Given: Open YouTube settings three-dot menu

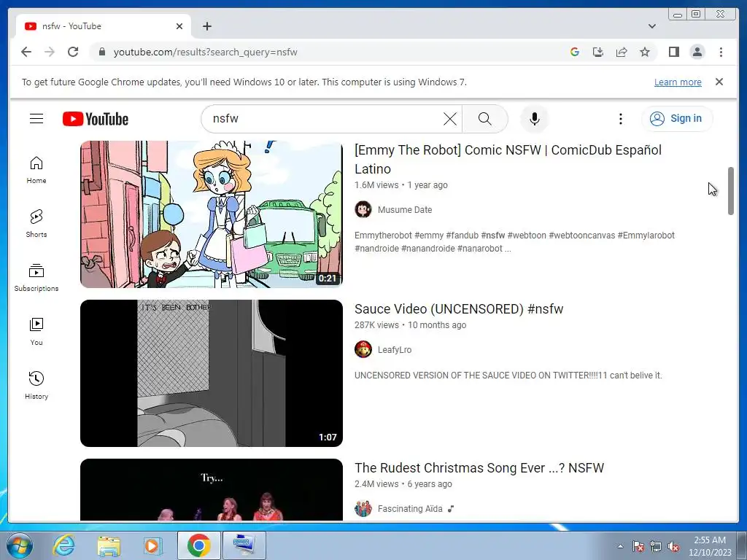Looking at the screenshot, I should 620,119.
